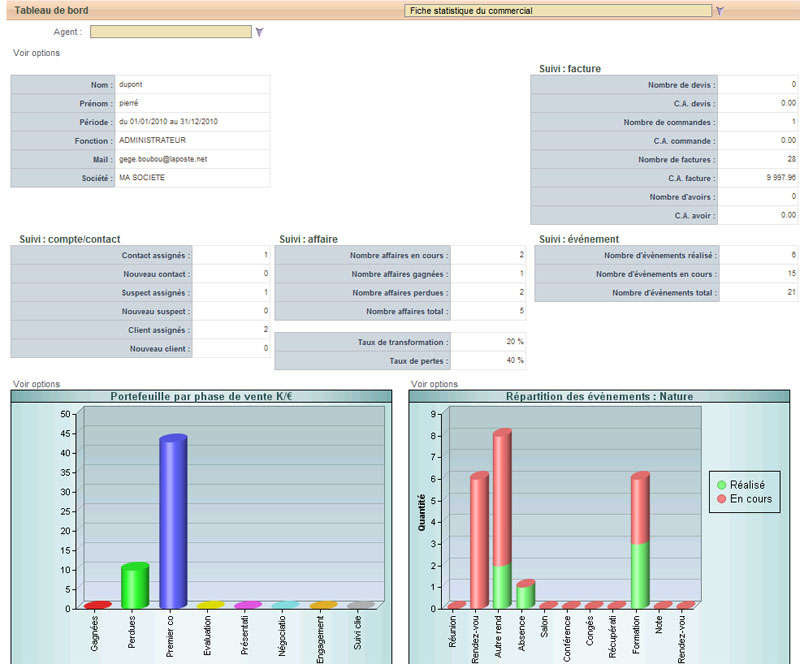Click the 'Négociatio' axis label
Screen dimensions: 800x664
(282, 636)
